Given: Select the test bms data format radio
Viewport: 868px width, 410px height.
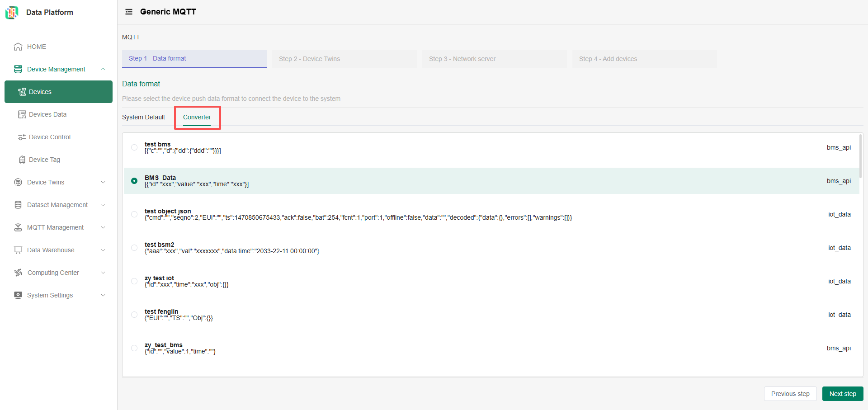Looking at the screenshot, I should [x=134, y=147].
